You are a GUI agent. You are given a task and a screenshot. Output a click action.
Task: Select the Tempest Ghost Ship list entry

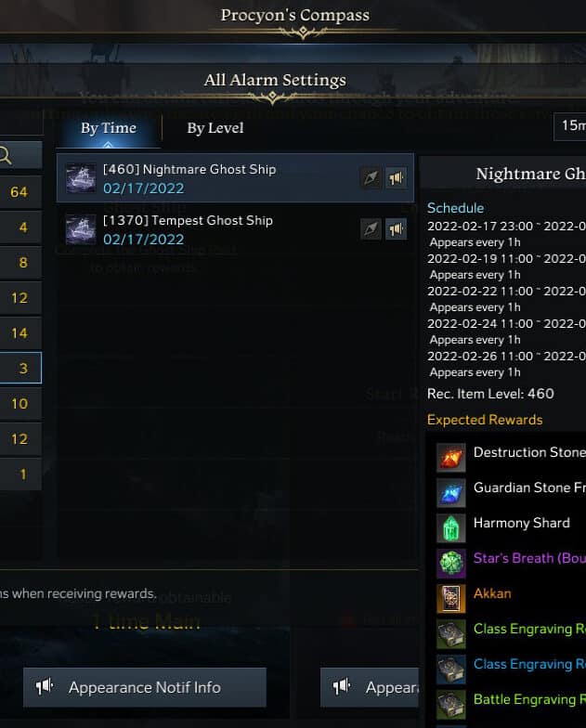[235, 229]
